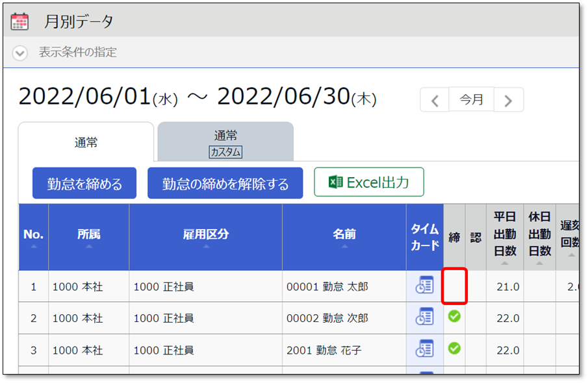Viewport: 588px width, 383px height.
Task: Expand the 表示条件の指定 section
Action: (x=20, y=53)
